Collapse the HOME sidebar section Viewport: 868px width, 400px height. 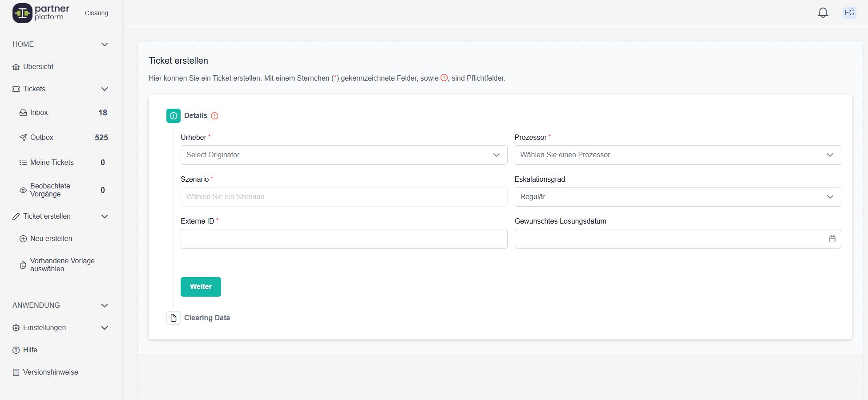[x=105, y=45]
